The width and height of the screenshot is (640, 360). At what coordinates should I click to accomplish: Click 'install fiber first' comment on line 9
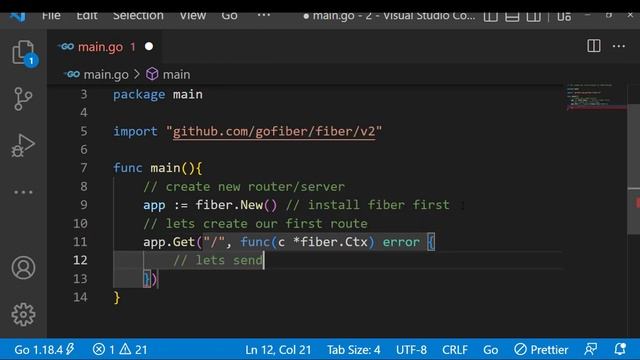pos(368,205)
